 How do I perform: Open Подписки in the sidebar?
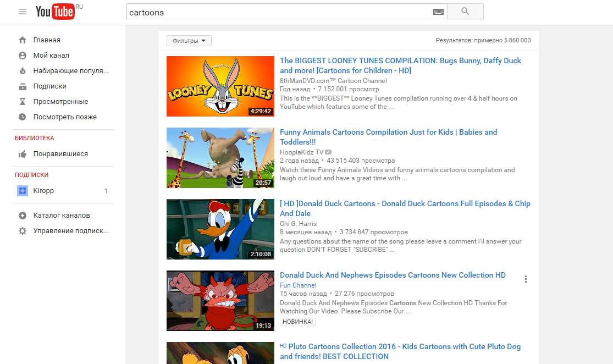pos(49,86)
